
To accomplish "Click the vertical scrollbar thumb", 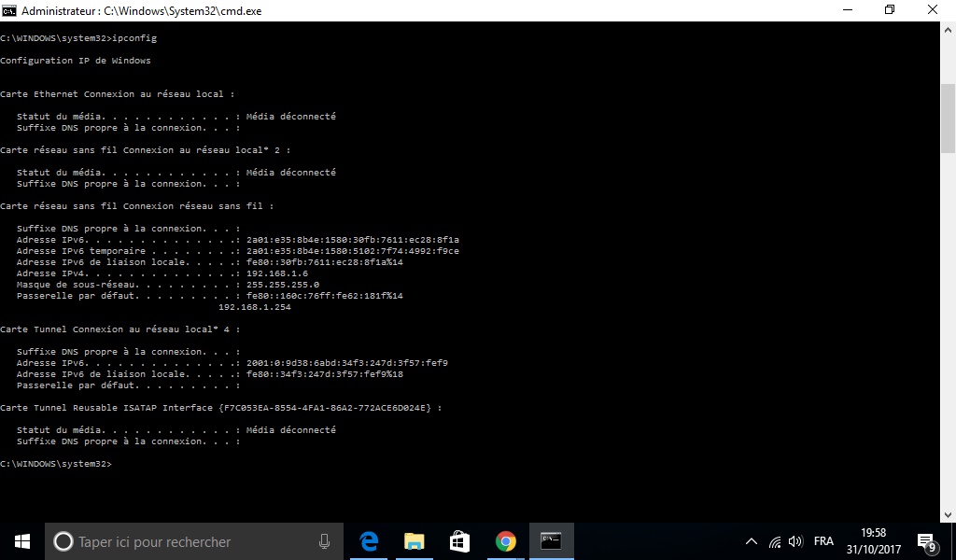I will (x=949, y=119).
